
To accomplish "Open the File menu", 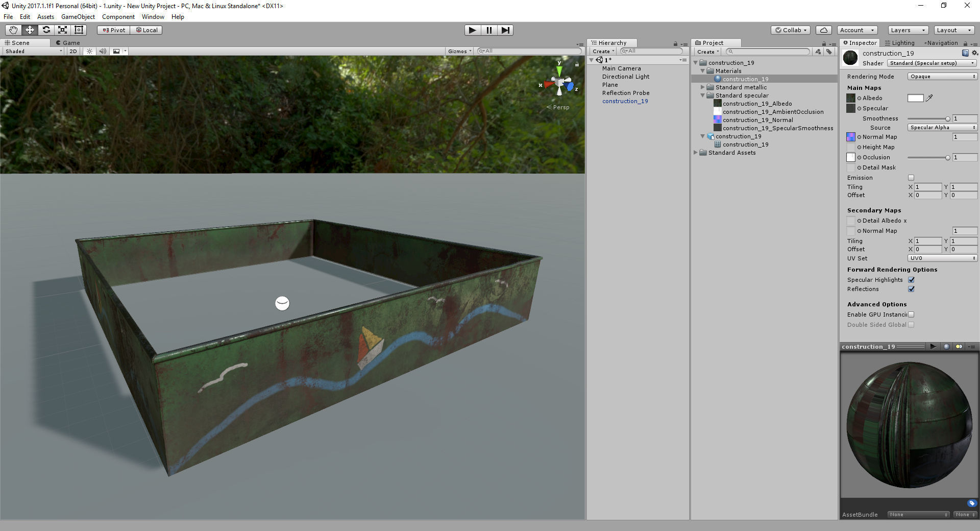I will 8,17.
